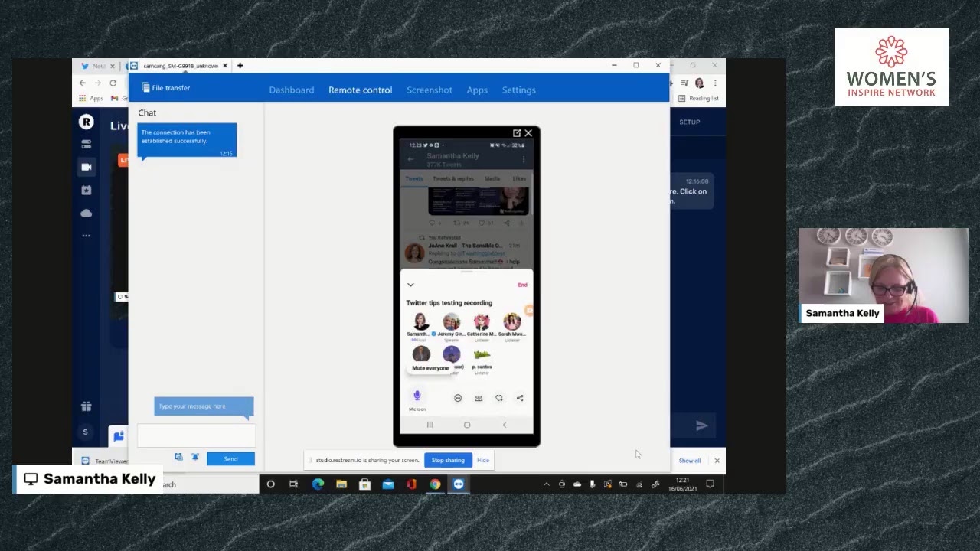Tap Android back navigation button
980x551 pixels.
[504, 425]
